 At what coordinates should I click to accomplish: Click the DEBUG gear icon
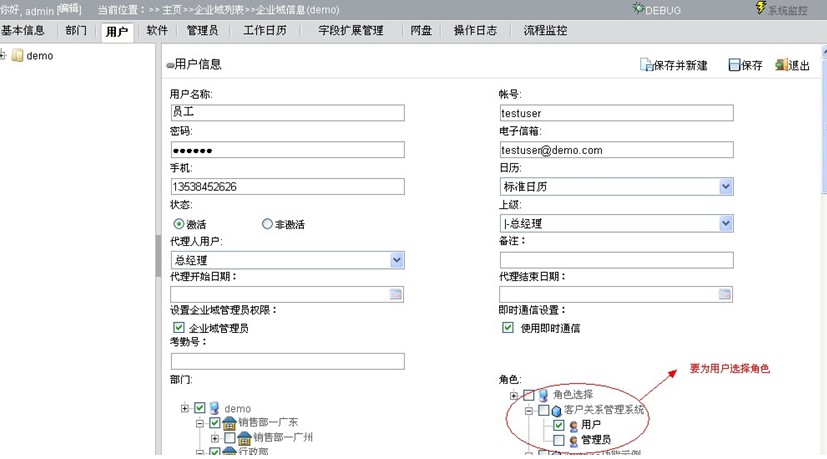pyautogui.click(x=638, y=8)
